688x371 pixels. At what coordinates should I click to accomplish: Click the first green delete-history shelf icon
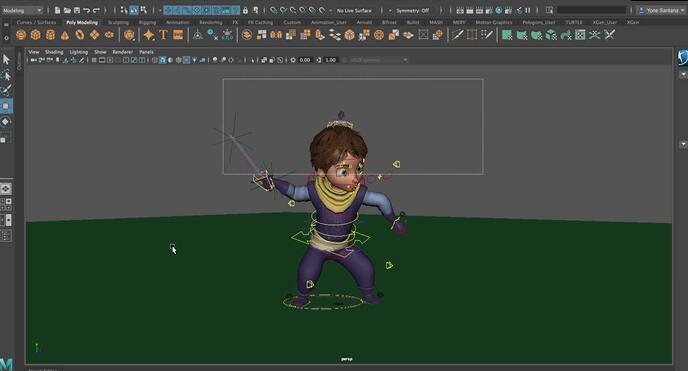click(507, 35)
